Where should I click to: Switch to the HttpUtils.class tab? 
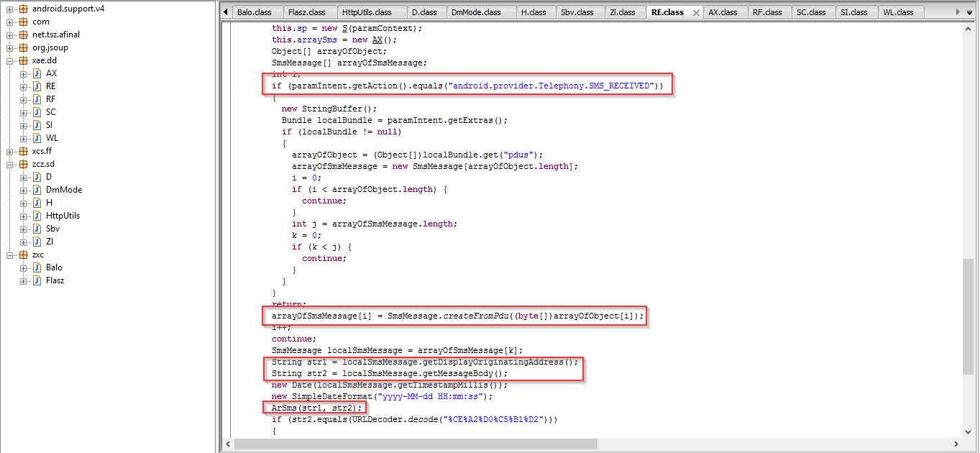366,12
